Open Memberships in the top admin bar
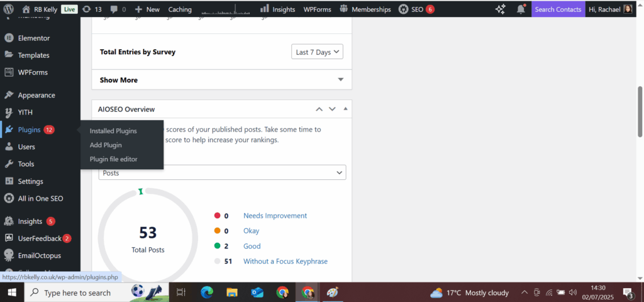The width and height of the screenshot is (644, 302). tap(365, 9)
